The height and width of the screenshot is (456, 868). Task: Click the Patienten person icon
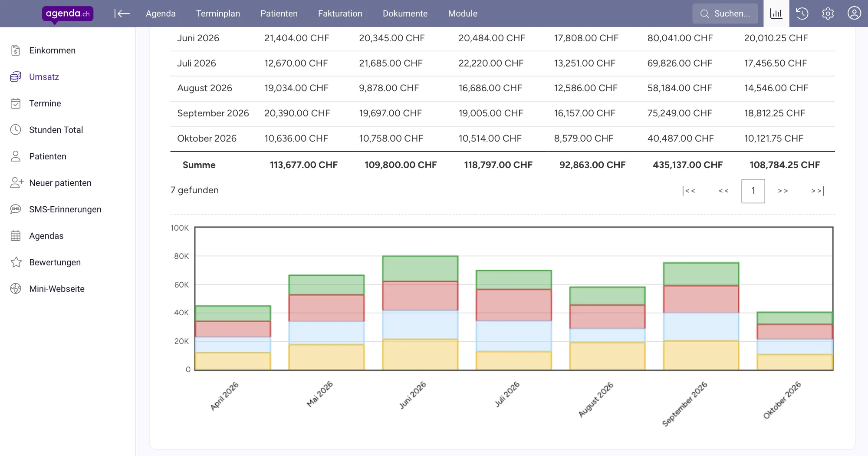click(x=16, y=156)
